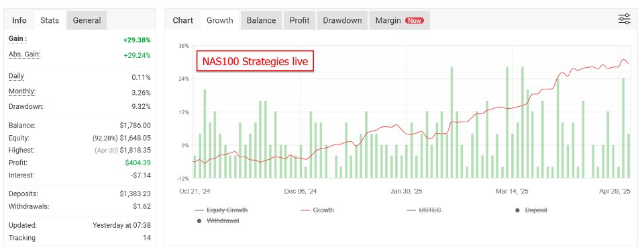Image resolution: width=644 pixels, height=252 pixels.
Task: Click the Gain label
Action: tap(17, 39)
